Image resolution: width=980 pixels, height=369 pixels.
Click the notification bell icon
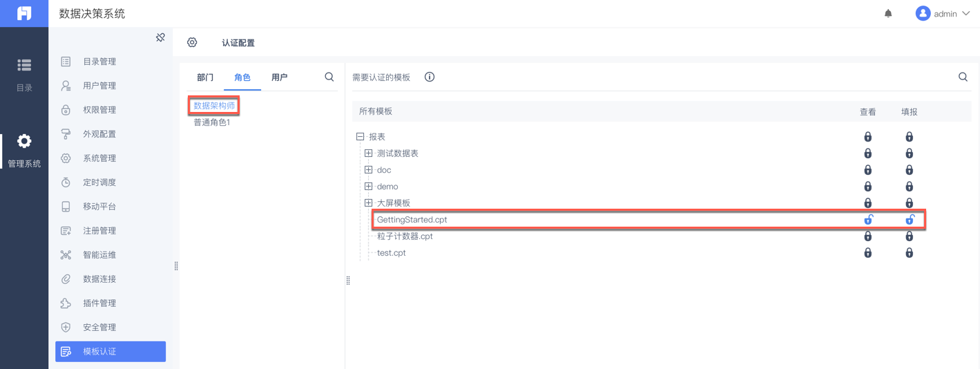[888, 14]
